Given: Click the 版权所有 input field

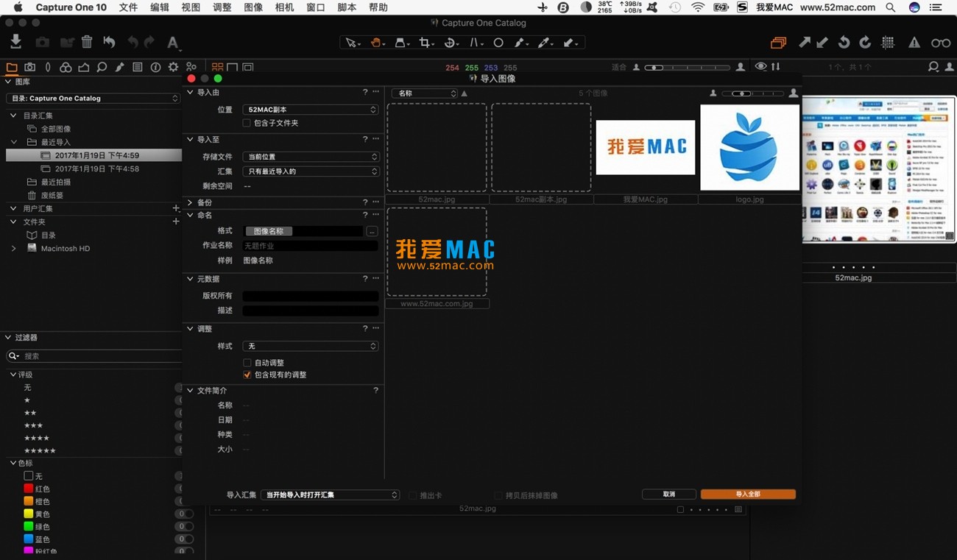Looking at the screenshot, I should [311, 296].
